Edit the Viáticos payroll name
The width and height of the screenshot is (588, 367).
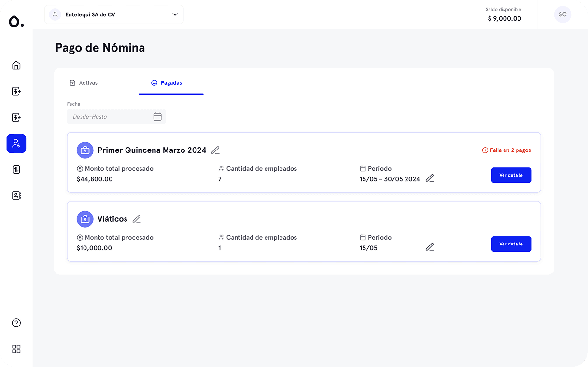137,219
